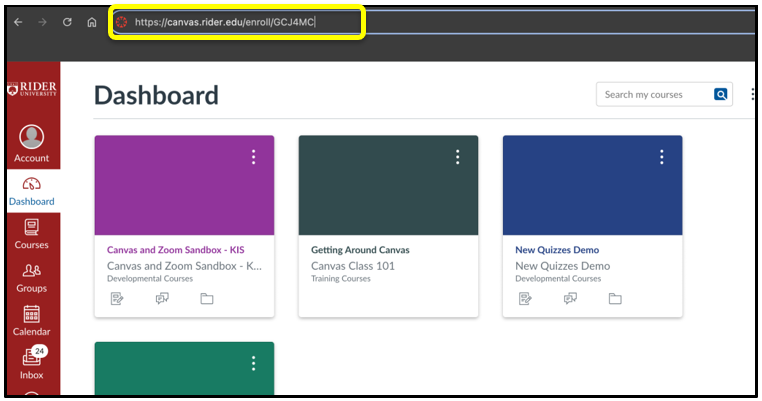The width and height of the screenshot is (762, 401).
Task: Open the Getting Around Canvas course link
Action: click(360, 250)
